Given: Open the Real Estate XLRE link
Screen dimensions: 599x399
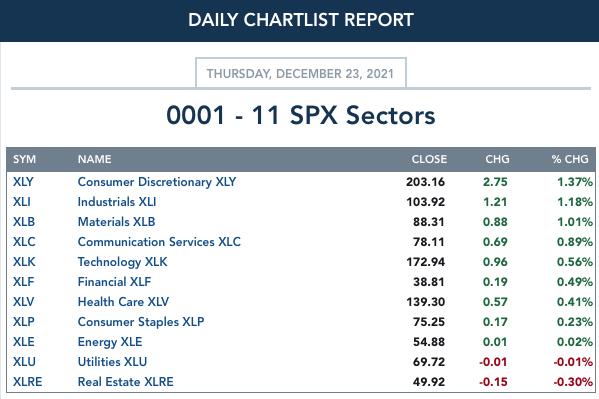Looking at the screenshot, I should point(125,382).
